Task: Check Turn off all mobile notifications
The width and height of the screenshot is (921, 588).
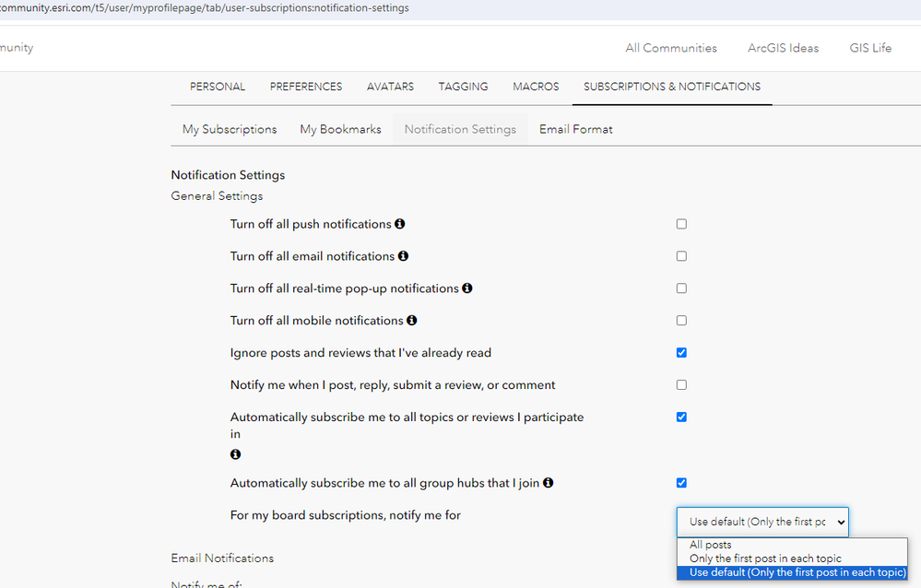Action: (x=681, y=320)
